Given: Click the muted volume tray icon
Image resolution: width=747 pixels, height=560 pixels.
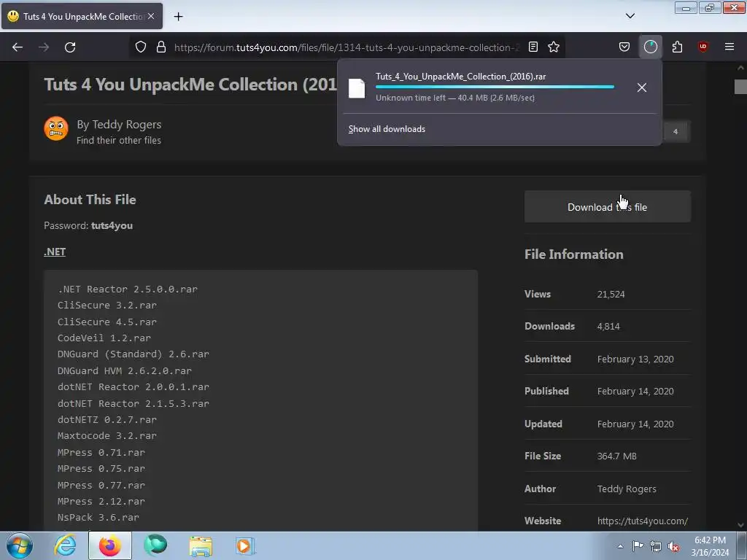Looking at the screenshot, I should point(673,546).
